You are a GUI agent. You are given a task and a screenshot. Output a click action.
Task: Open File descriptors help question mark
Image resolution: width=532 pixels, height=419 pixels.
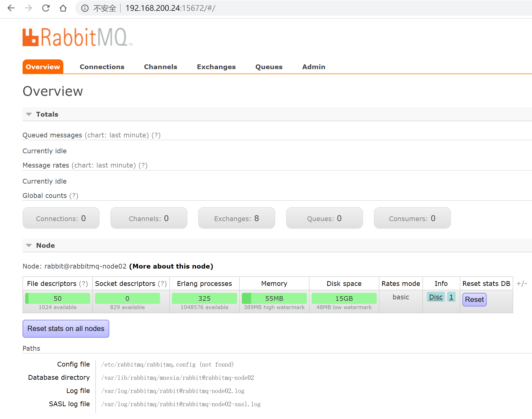coord(83,284)
